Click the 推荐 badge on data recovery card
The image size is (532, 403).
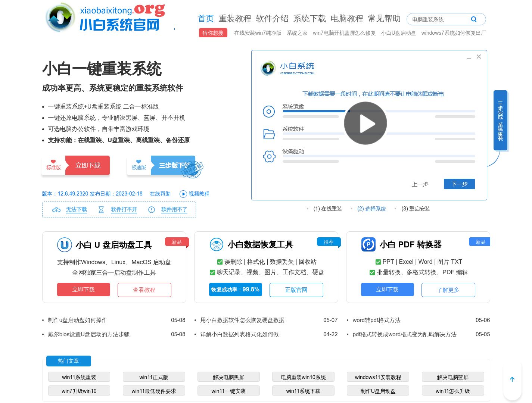[x=329, y=242]
